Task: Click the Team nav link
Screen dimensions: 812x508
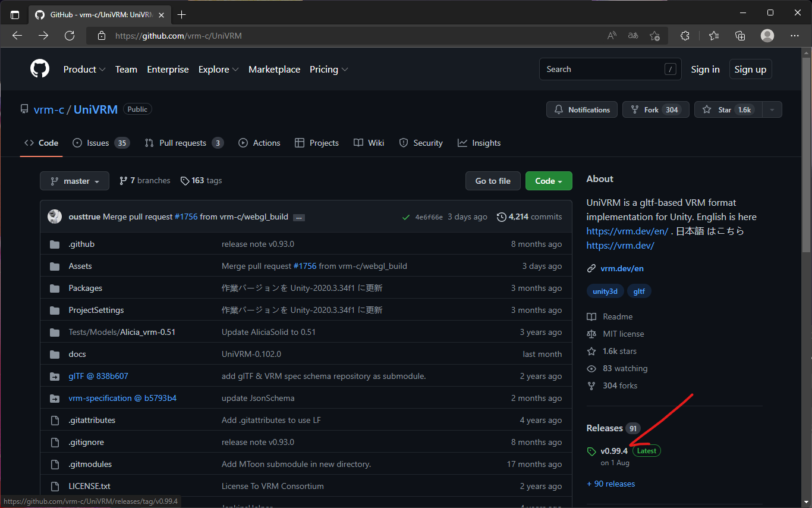Action: [126, 70]
